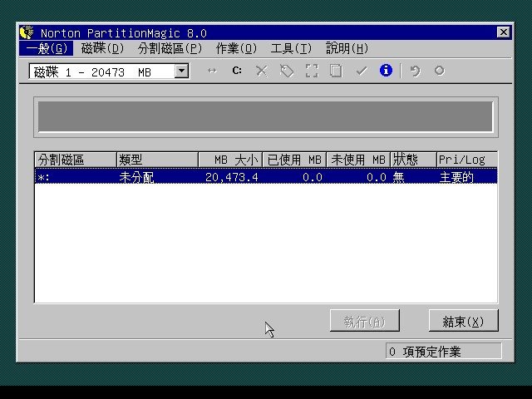Click the 未使用 MB column header
This screenshot has width=532, height=399.
click(x=358, y=160)
